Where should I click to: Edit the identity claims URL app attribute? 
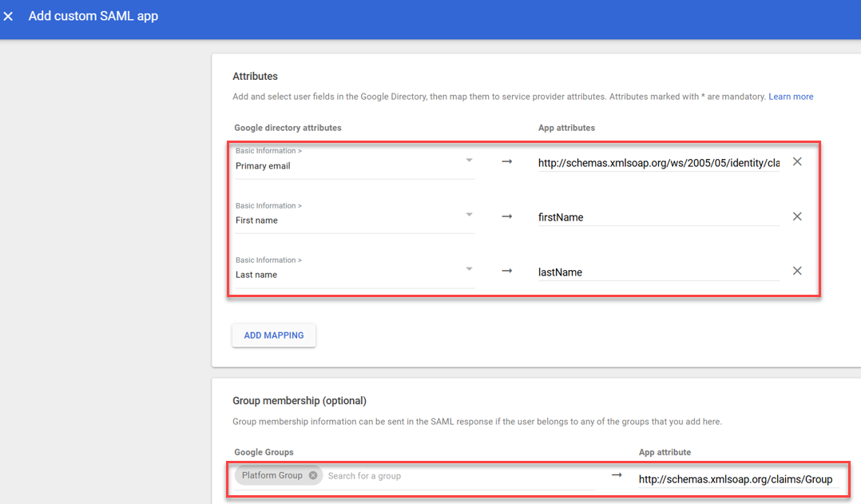[x=657, y=163]
